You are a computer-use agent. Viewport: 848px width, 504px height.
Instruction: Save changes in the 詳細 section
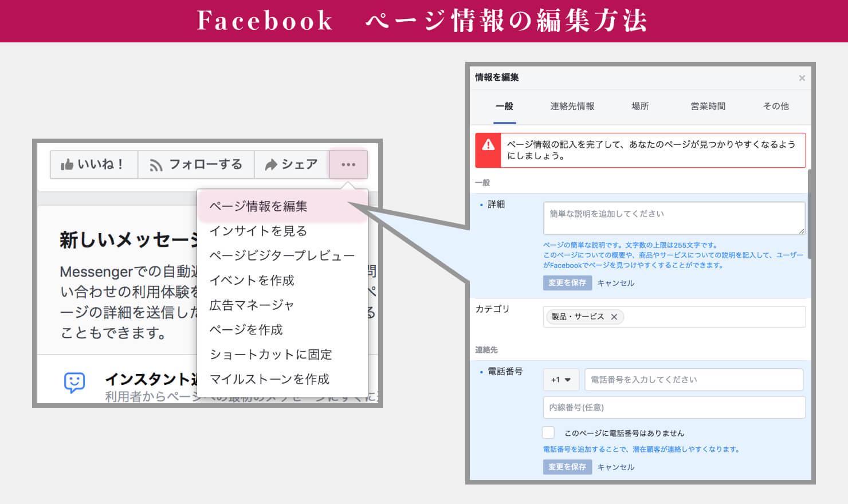click(x=567, y=283)
